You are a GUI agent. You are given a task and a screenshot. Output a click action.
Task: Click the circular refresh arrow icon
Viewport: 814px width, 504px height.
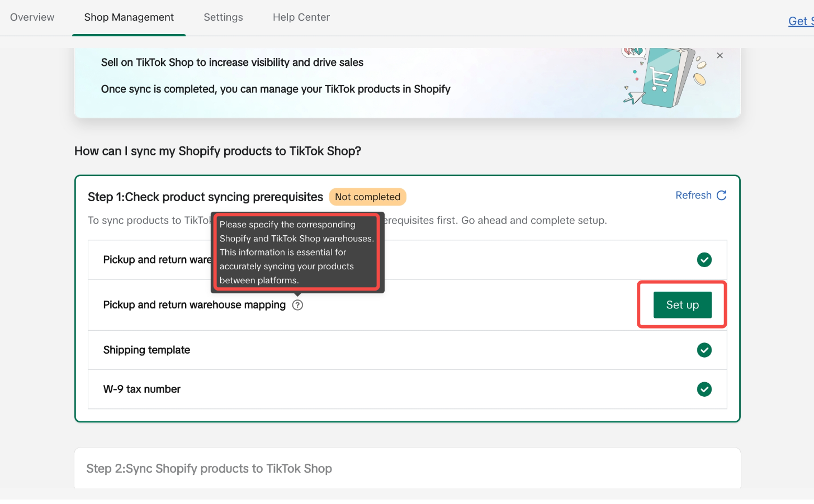(722, 195)
